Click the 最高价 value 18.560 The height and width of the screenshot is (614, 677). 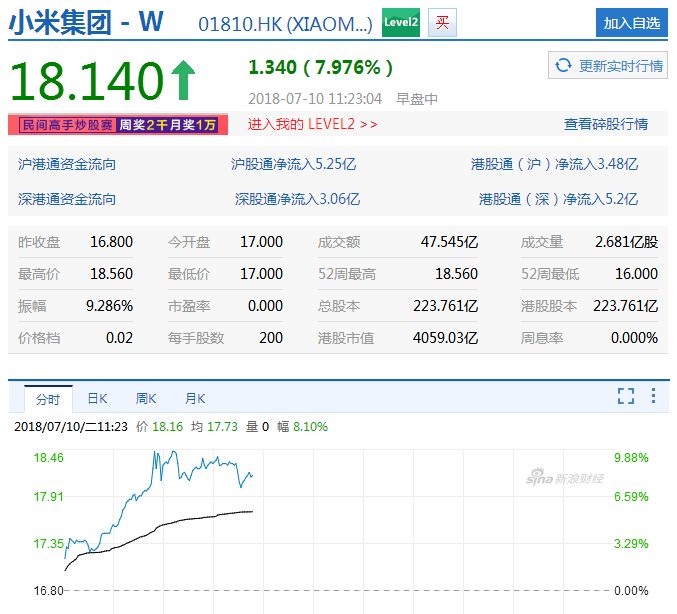111,274
